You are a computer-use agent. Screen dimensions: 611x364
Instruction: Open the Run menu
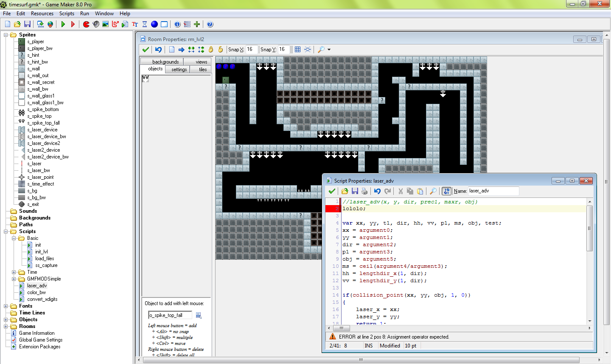[84, 14]
